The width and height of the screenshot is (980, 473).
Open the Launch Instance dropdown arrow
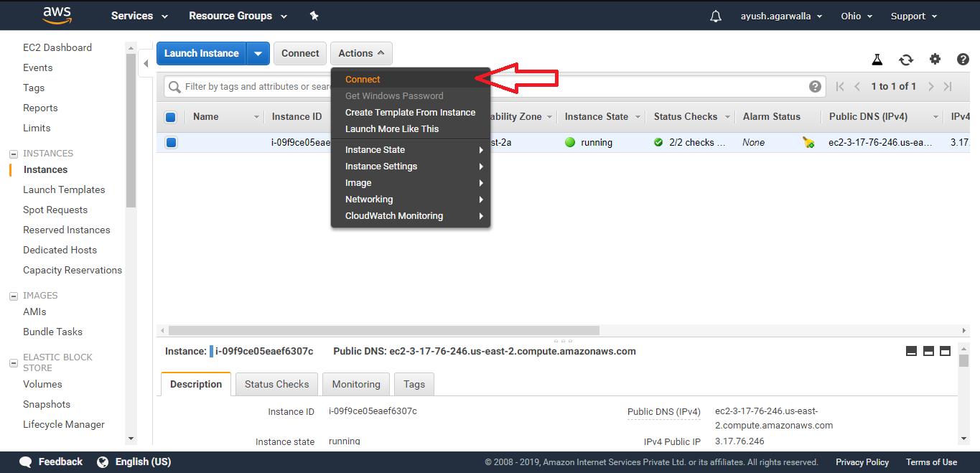(258, 53)
